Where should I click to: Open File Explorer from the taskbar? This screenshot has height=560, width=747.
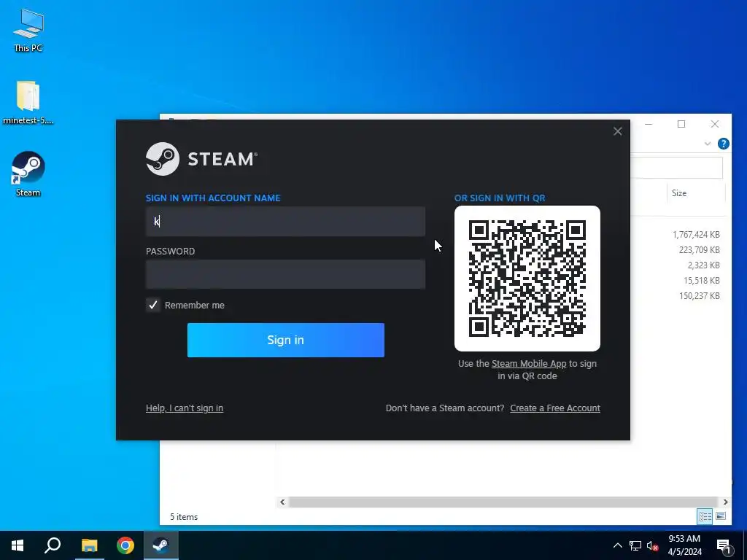click(89, 545)
